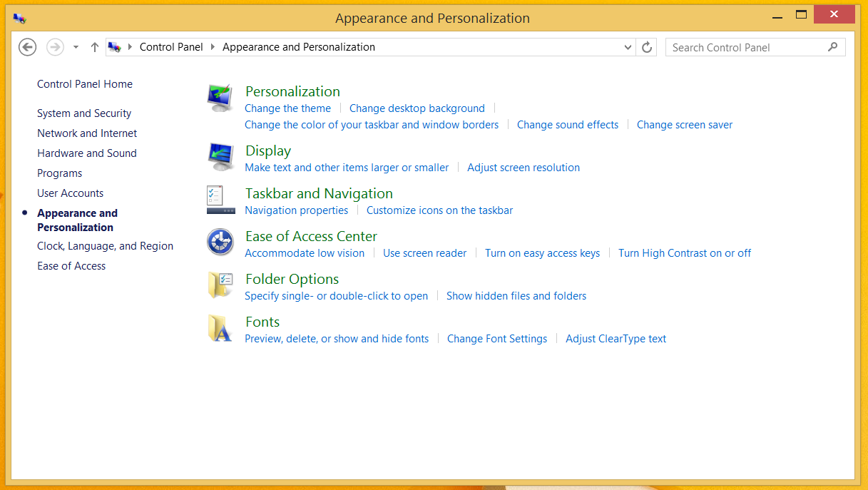Open the Ease of Access Center icon
Viewport: 868px width, 490px height.
[220, 241]
